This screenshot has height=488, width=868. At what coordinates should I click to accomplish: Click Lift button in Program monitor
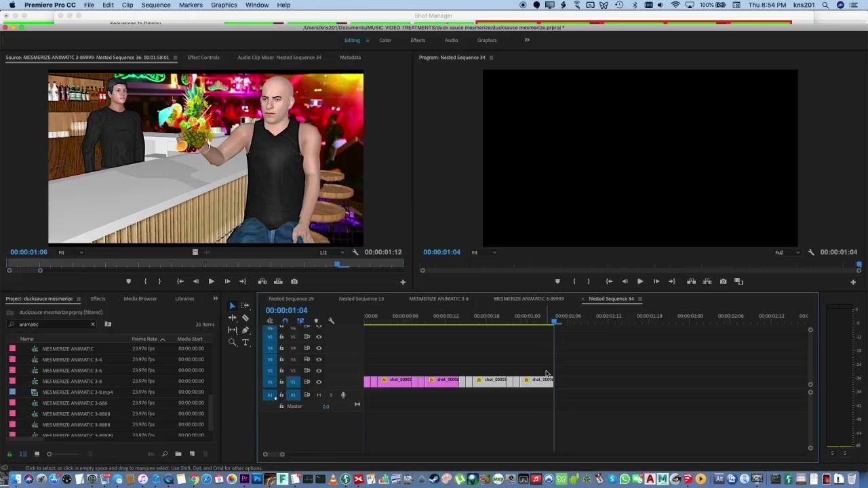691,281
